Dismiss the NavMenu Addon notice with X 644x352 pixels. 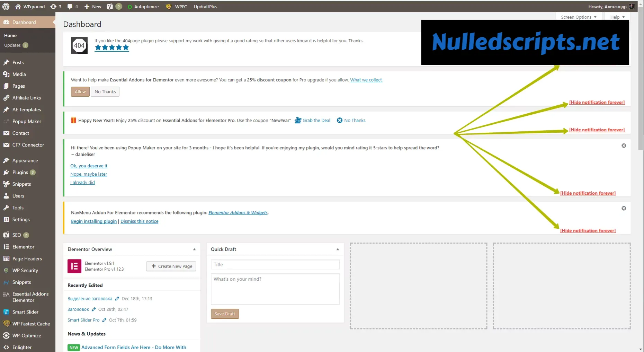[624, 208]
